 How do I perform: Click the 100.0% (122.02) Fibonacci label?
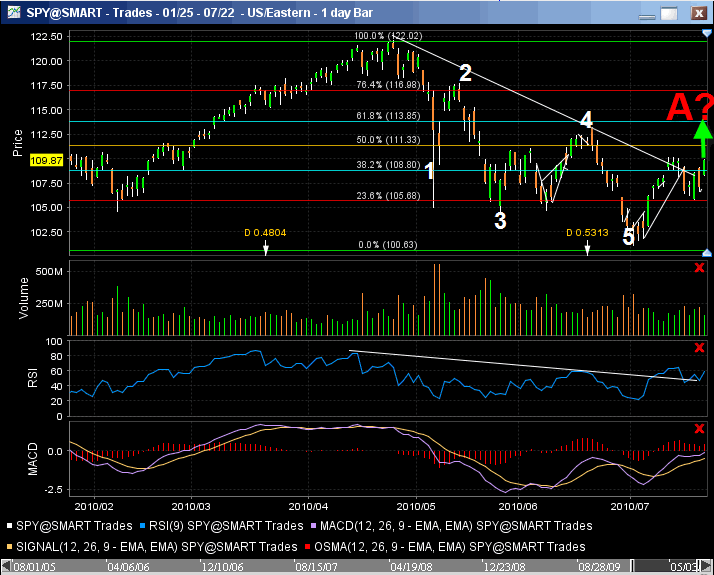[x=388, y=36]
